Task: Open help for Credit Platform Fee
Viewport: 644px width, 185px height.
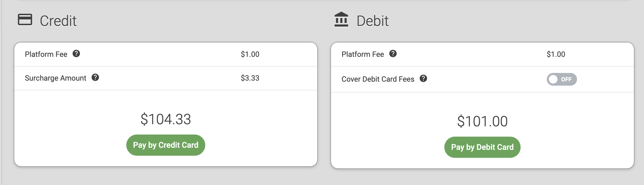Action: coord(76,54)
